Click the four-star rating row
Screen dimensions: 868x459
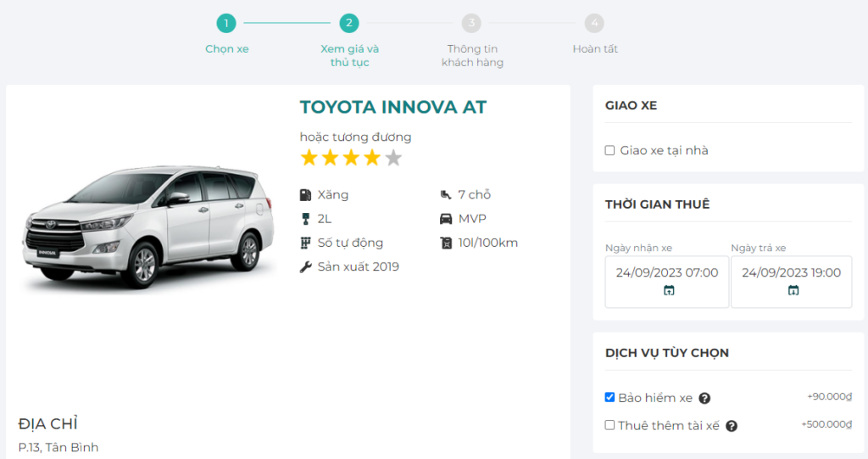coord(351,158)
